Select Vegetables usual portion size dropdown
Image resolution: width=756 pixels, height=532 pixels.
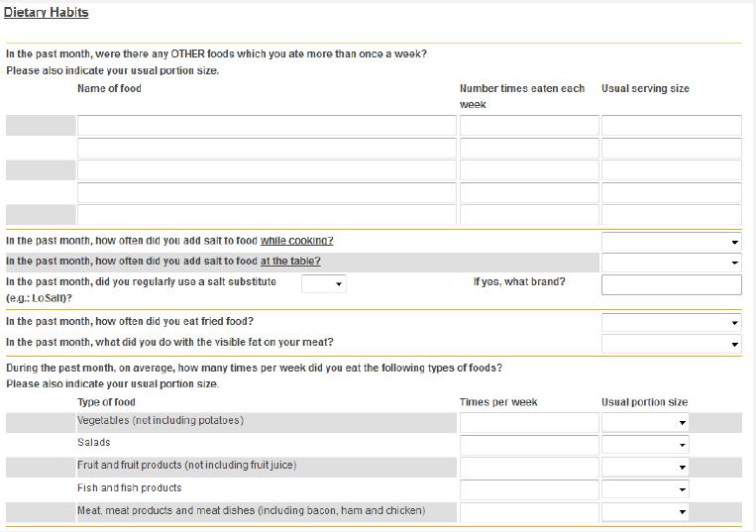point(645,423)
